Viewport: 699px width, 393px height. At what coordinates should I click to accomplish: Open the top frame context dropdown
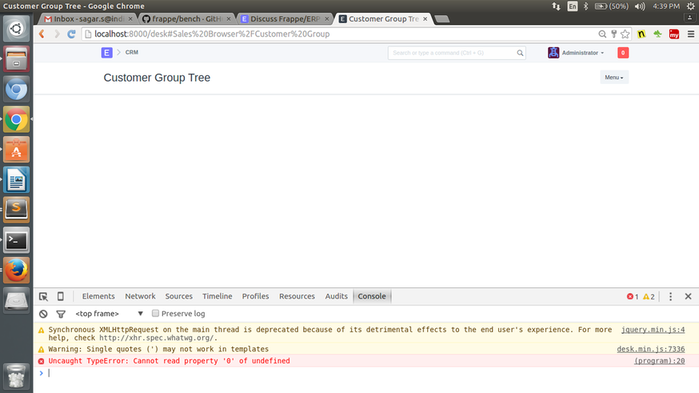pyautogui.click(x=109, y=314)
